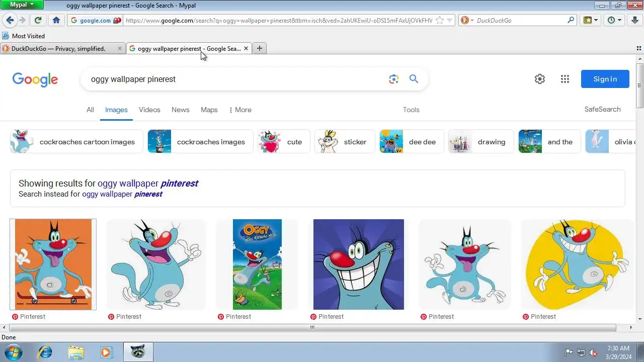Show the tab groups grid icon
This screenshot has height=362, width=644.
pyautogui.click(x=639, y=49)
